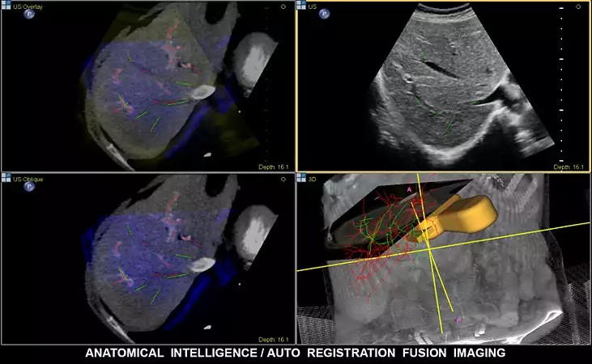Click the pink A marker in 3D view
This screenshot has height=364, width=592.
(x=409, y=188)
